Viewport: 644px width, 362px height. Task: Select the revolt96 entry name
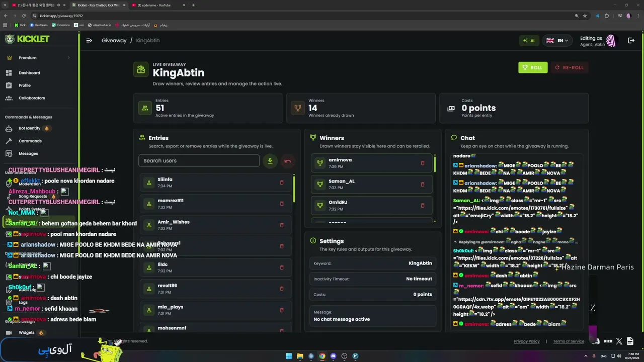(x=167, y=286)
